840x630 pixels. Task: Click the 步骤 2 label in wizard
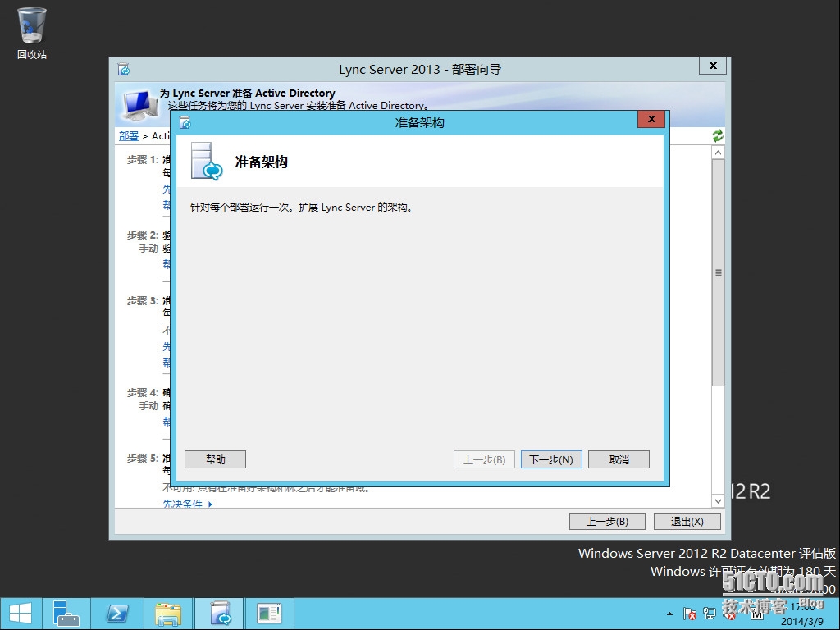(143, 235)
